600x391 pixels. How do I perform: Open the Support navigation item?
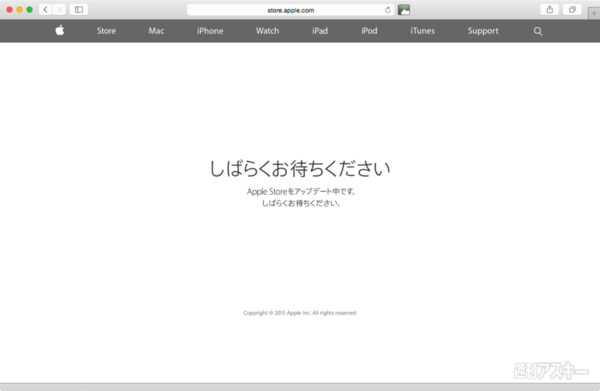pyautogui.click(x=483, y=31)
